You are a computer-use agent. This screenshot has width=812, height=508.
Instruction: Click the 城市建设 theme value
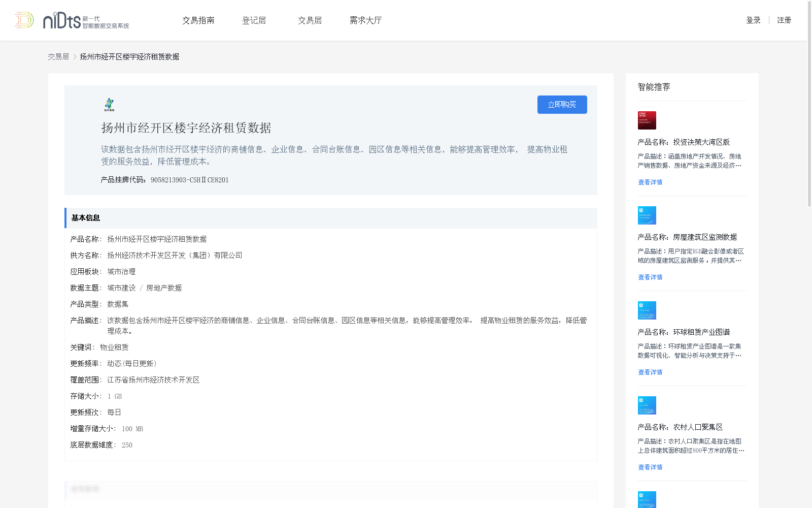tap(121, 288)
